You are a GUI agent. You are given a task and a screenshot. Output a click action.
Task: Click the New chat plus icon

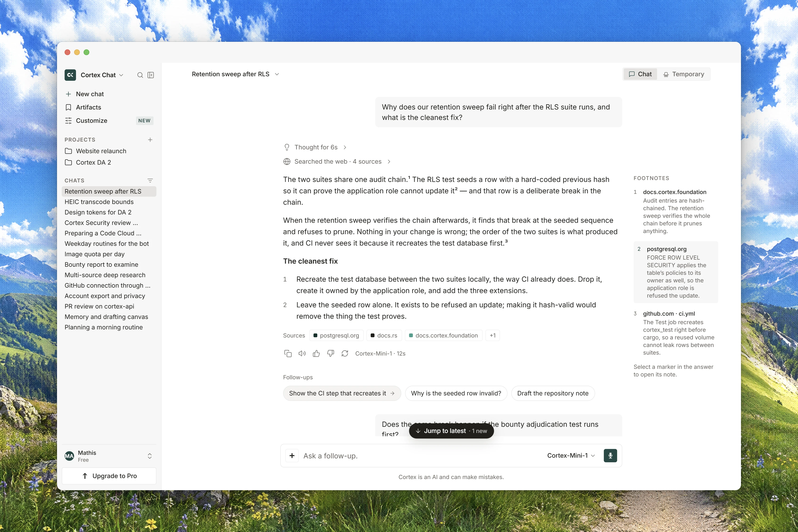69,94
